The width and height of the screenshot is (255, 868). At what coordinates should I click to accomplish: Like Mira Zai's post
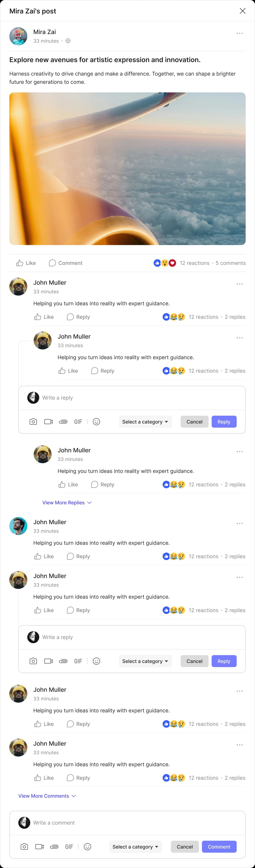[x=26, y=263]
